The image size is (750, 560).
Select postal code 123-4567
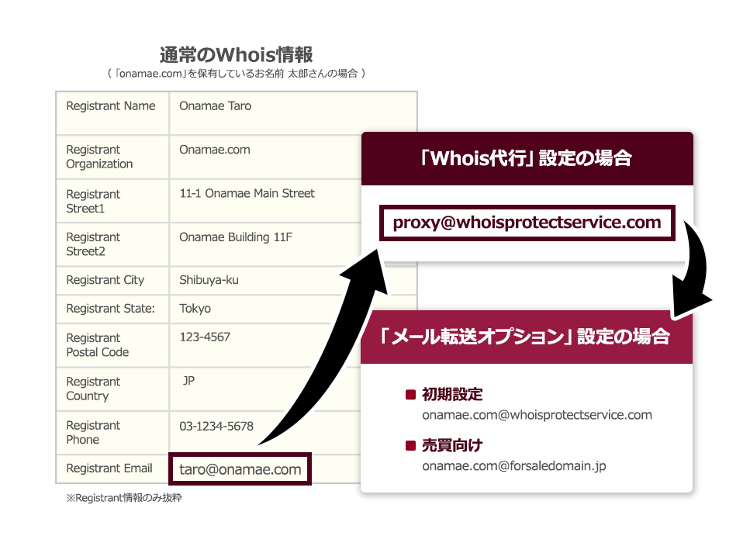(x=205, y=337)
